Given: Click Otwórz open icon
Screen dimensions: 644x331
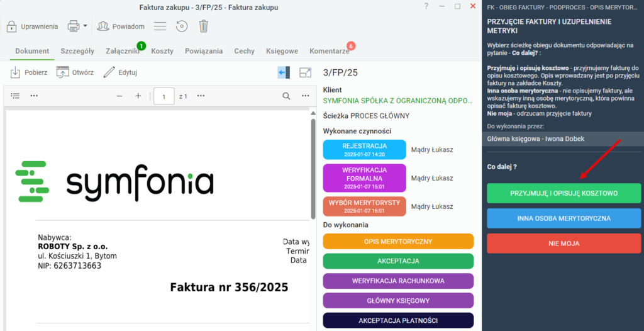Looking at the screenshot, I should [x=62, y=72].
